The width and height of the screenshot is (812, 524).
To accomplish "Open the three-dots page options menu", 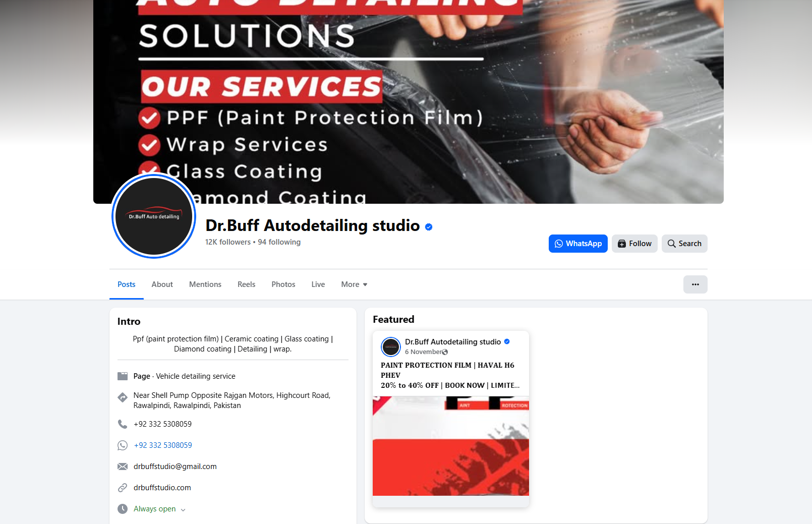I will point(695,284).
